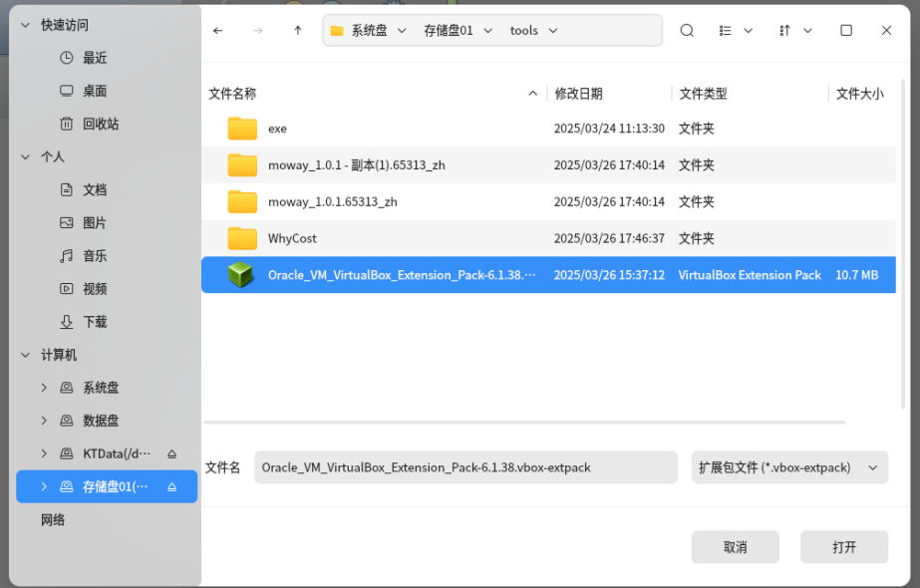The width and height of the screenshot is (920, 588).
Task: Select Oracle_VM_VirtualBox_Extension_Pack file cube icon
Action: coord(240,275)
